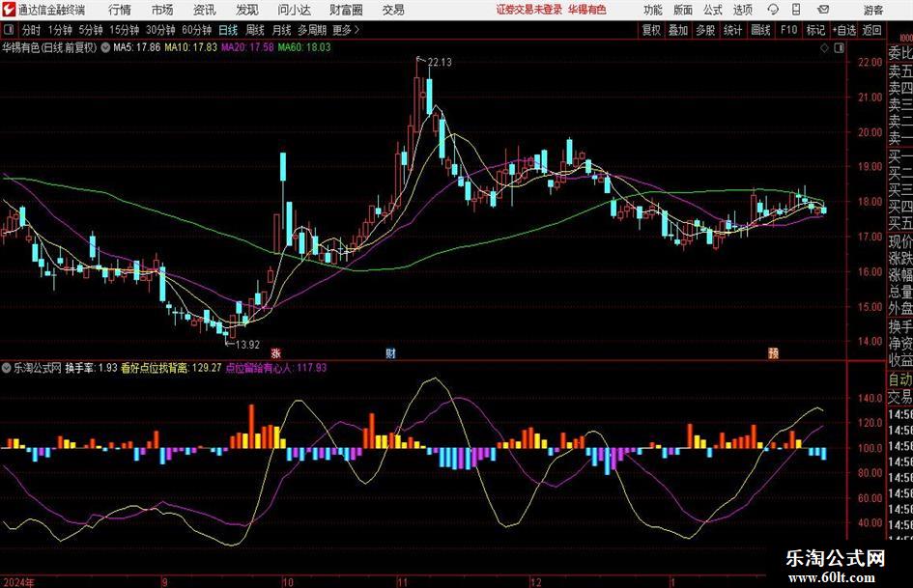
Task: Click the 证券交易未登录 login link
Action: tap(529, 10)
